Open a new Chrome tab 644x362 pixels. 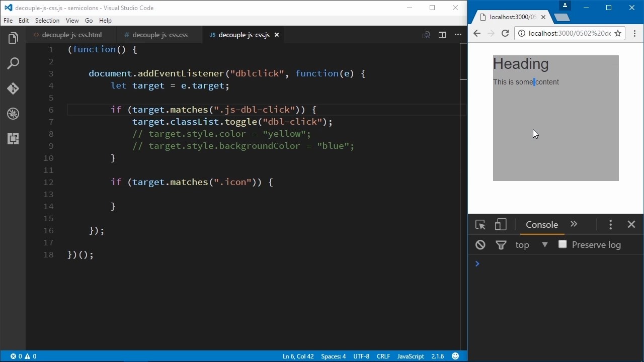pos(561,18)
